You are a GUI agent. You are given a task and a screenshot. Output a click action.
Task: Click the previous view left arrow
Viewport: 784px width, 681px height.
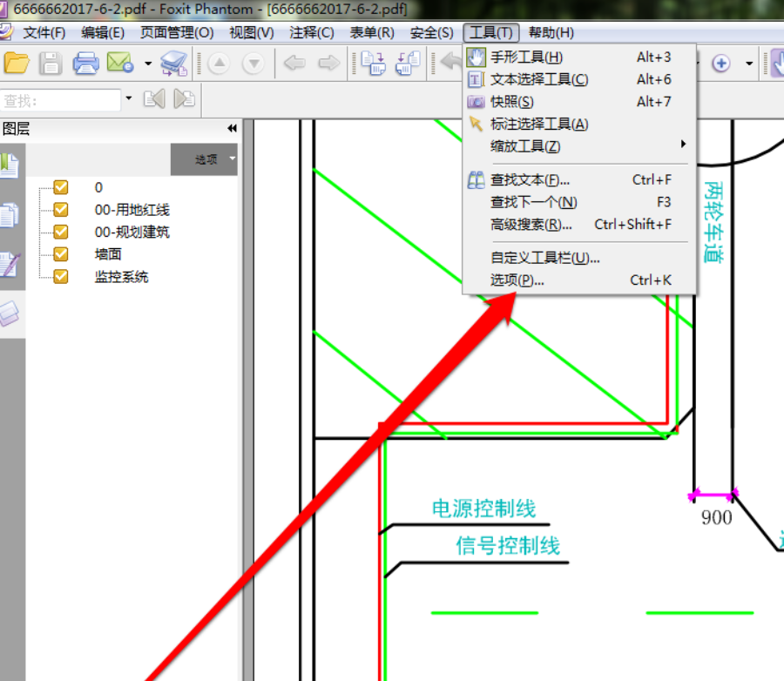(294, 63)
